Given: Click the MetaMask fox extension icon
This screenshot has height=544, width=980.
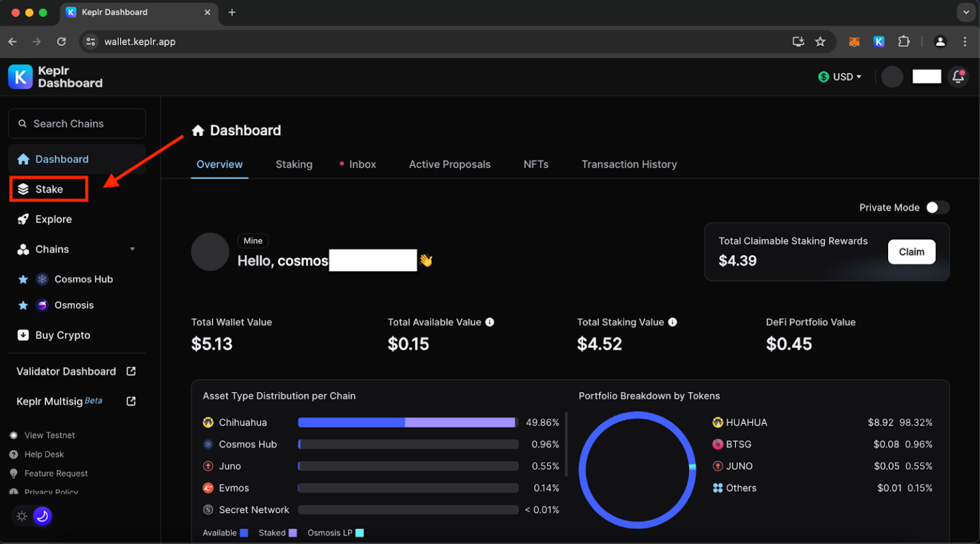Looking at the screenshot, I should point(854,42).
